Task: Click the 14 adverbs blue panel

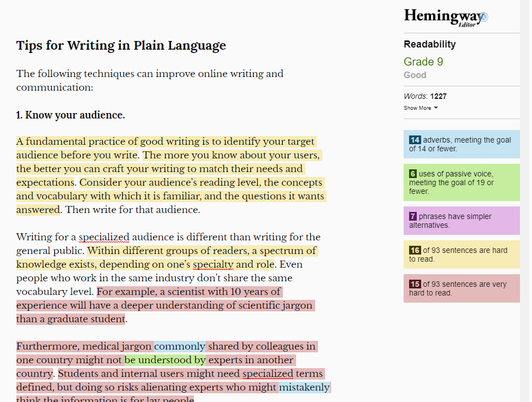Action: click(x=462, y=144)
